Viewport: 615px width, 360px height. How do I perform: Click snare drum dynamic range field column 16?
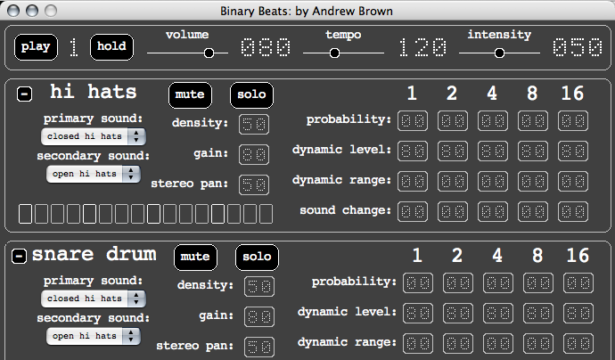579,344
